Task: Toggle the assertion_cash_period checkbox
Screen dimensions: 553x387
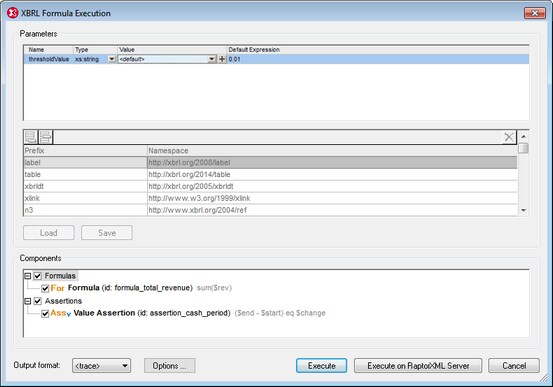Action: 45,313
